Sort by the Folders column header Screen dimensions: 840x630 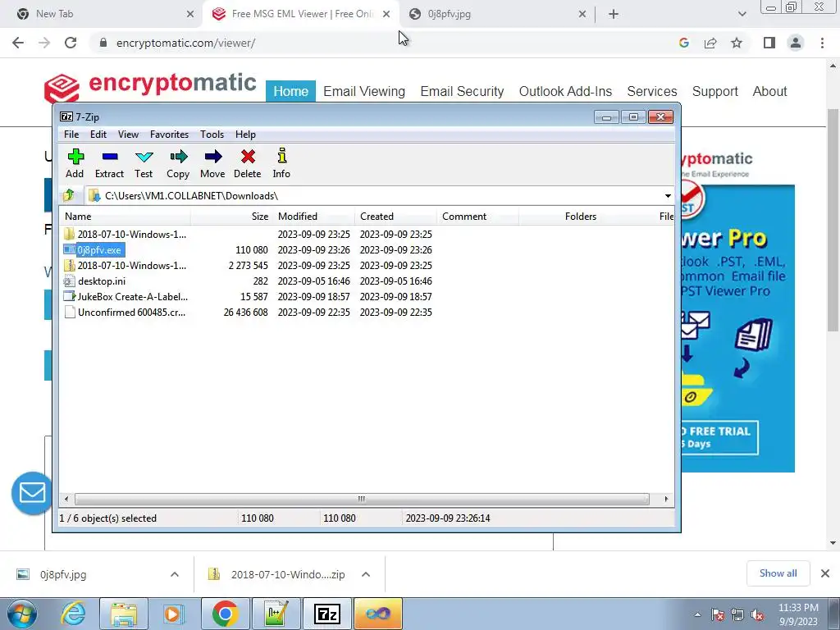559,217
